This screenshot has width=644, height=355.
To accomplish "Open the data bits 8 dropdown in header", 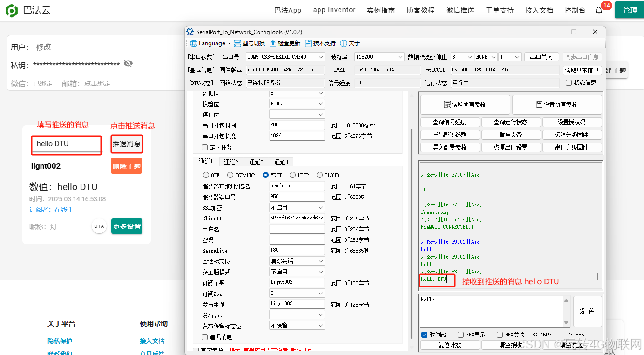I will [462, 57].
